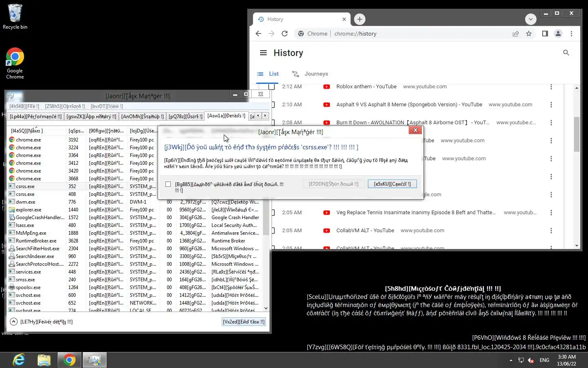Switch to Task Manager Startup tab

click(x=143, y=117)
